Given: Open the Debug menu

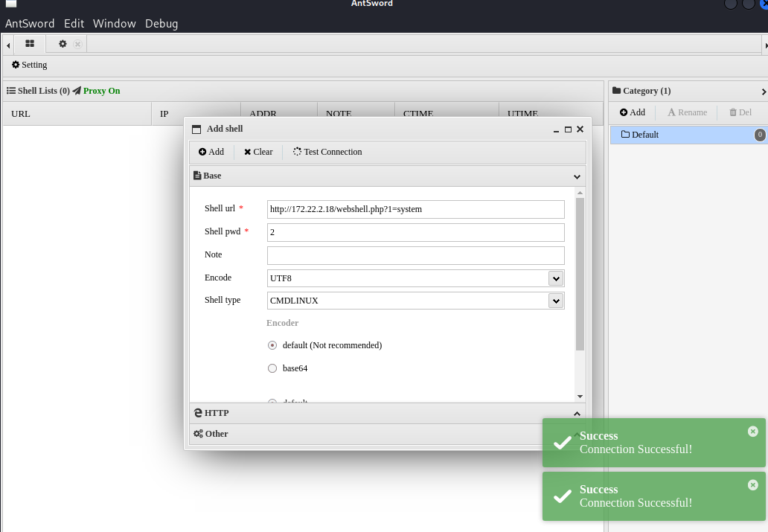Looking at the screenshot, I should pyautogui.click(x=161, y=24).
